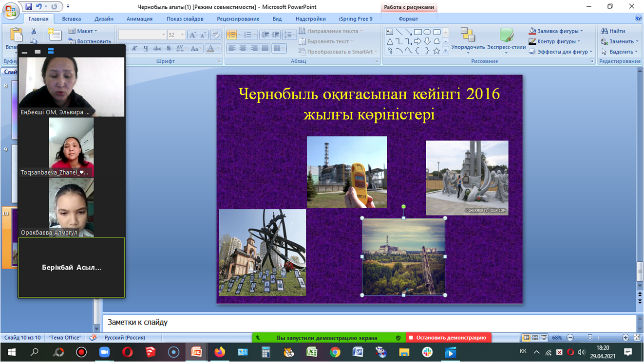Click the increase font size icon
The height and width of the screenshot is (362, 644).
[x=193, y=35]
